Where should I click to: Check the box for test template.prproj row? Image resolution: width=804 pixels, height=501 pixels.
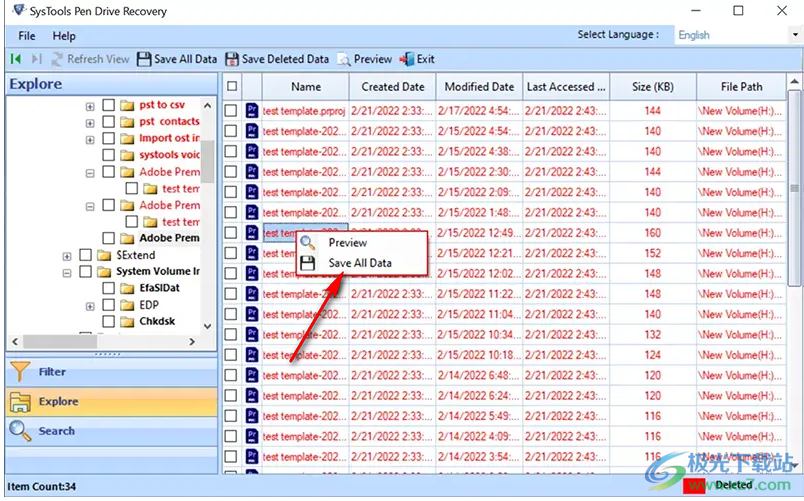coord(231,111)
